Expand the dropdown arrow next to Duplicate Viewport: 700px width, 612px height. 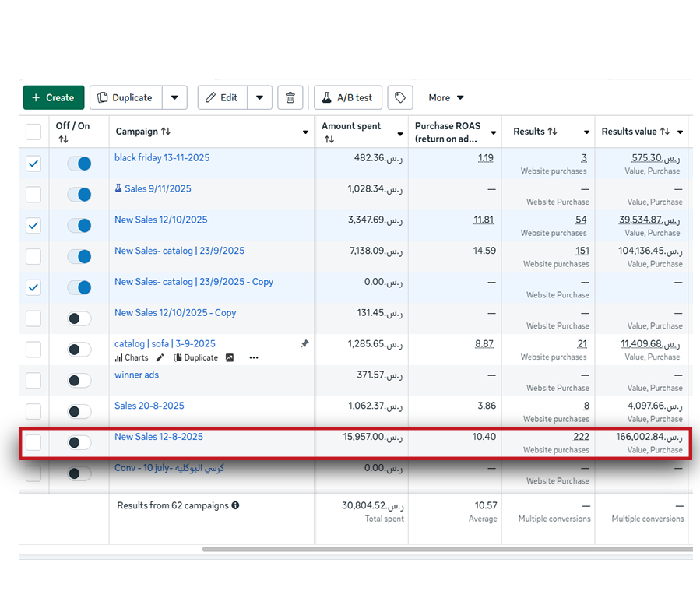[x=174, y=97]
